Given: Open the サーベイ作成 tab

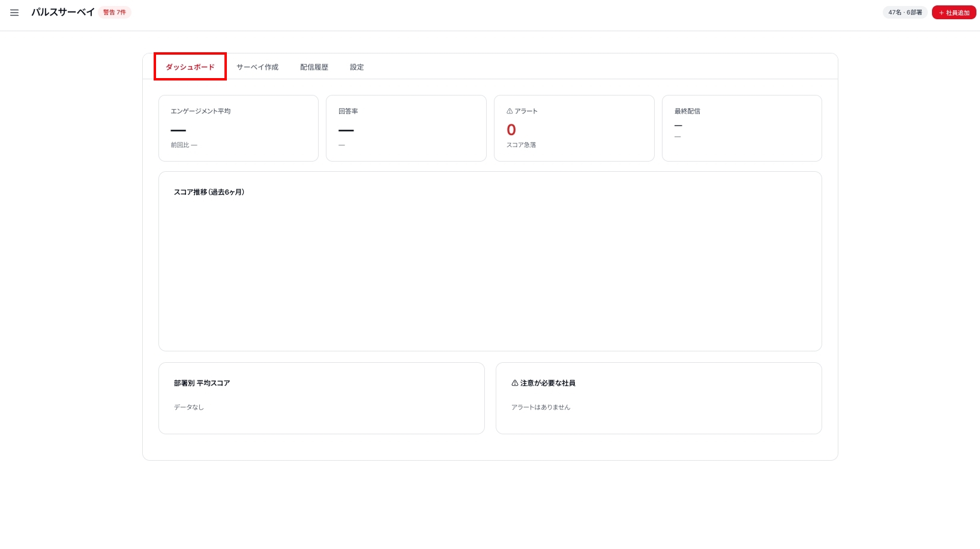Looking at the screenshot, I should click(257, 67).
